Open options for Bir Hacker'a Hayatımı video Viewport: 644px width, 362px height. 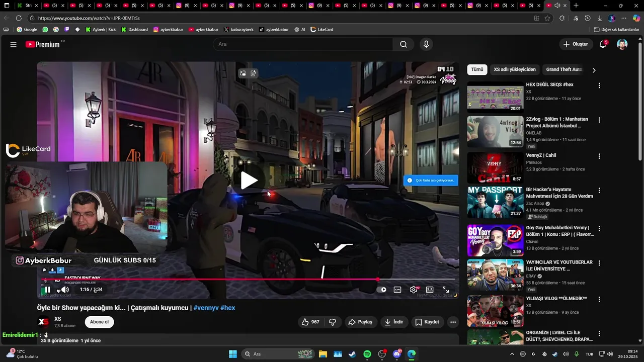[599, 191]
